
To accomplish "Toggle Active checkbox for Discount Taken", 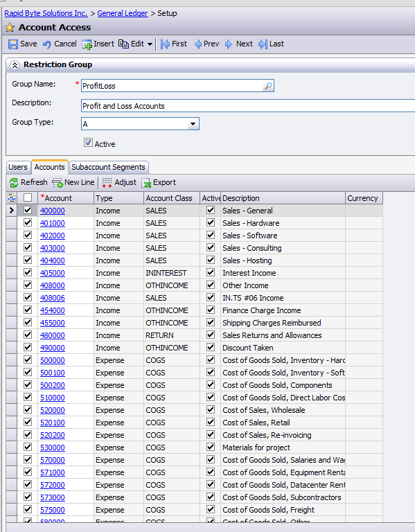I will point(211,347).
